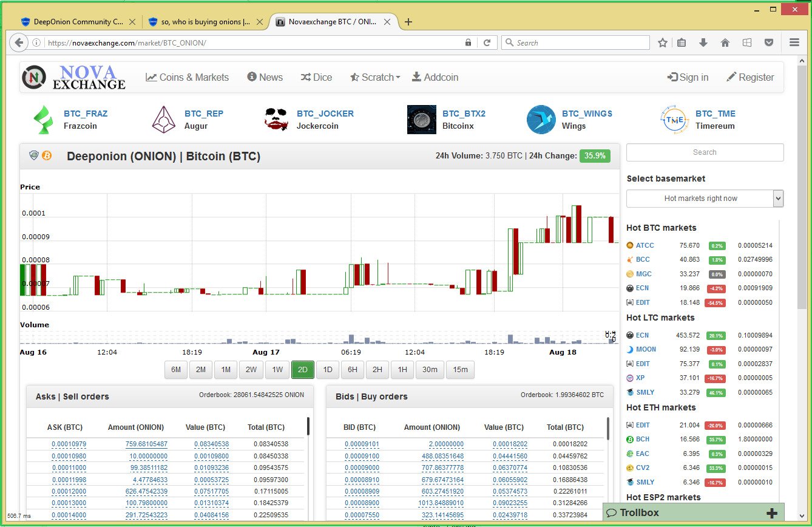The width and height of the screenshot is (812, 527).
Task: Open the Hot markets right now dropdown
Action: [705, 199]
